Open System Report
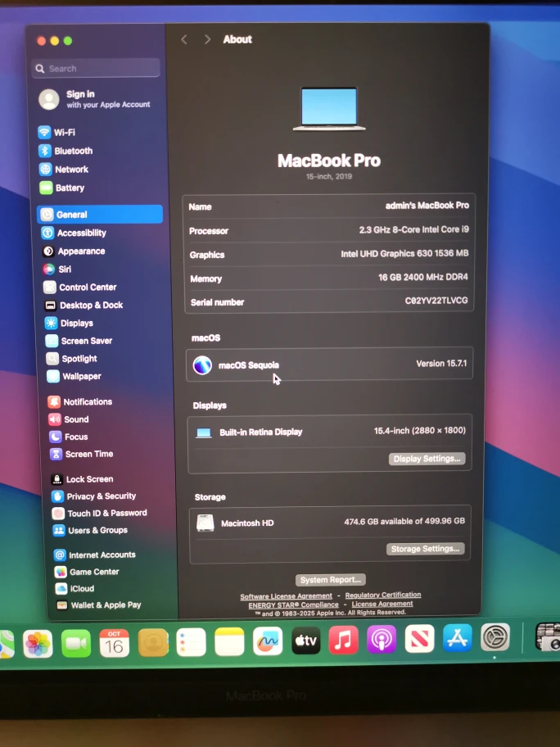560x747 pixels. [331, 580]
